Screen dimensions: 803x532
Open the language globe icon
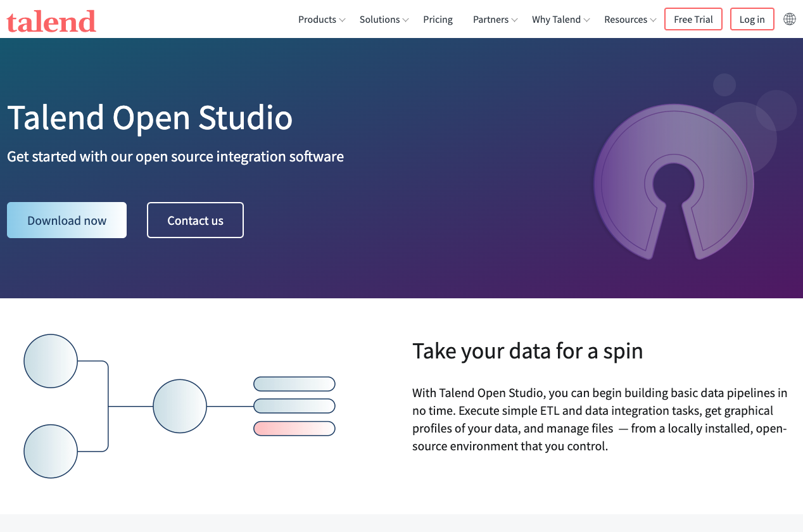(x=790, y=19)
